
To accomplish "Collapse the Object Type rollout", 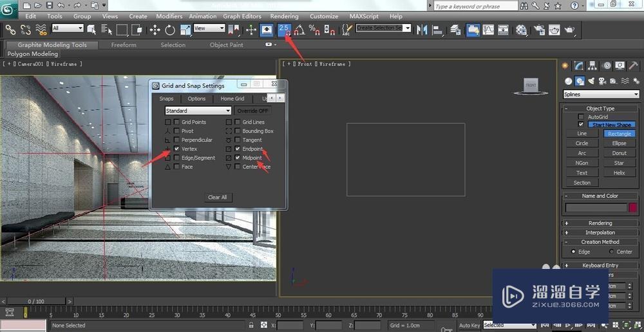I will tap(600, 108).
